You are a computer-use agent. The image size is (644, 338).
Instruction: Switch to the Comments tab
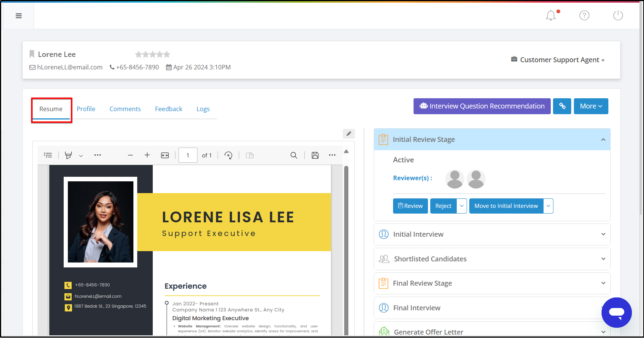coord(125,109)
